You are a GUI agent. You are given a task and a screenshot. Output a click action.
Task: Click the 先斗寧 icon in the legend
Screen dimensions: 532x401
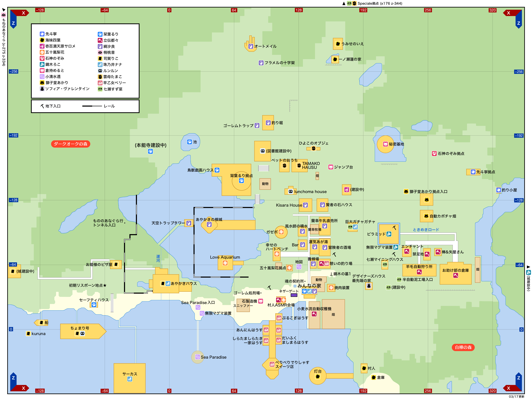coord(42,34)
